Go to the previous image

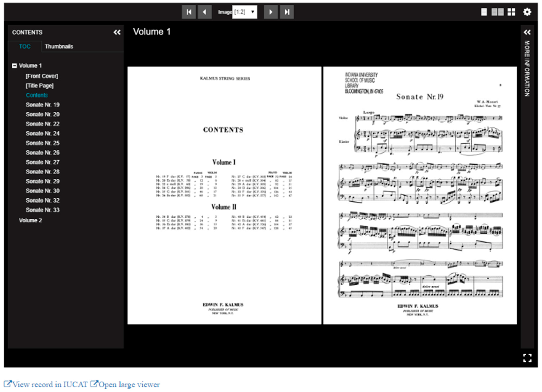tap(205, 12)
